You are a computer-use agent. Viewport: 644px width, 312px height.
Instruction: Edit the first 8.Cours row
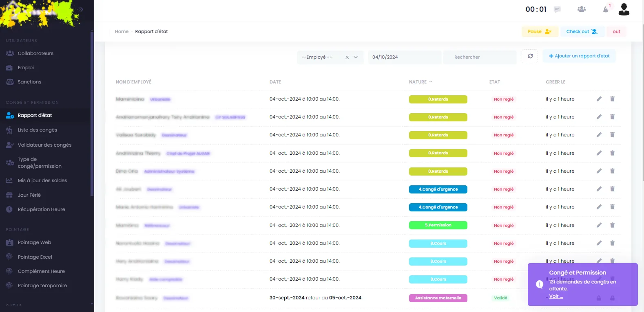click(599, 243)
